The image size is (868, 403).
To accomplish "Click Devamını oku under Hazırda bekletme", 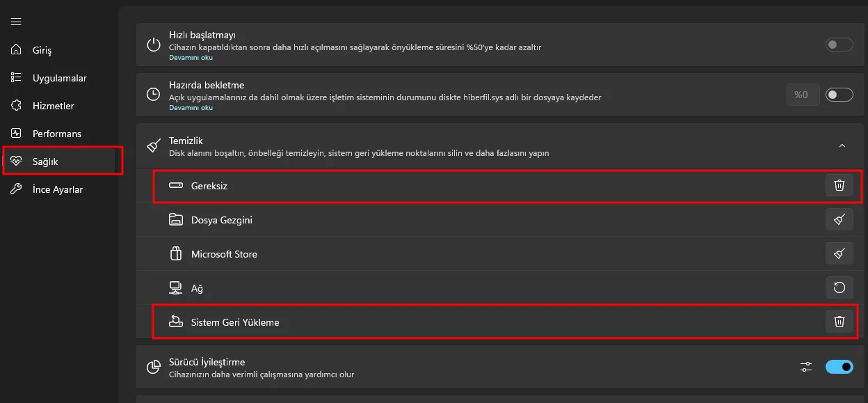I will click(191, 108).
